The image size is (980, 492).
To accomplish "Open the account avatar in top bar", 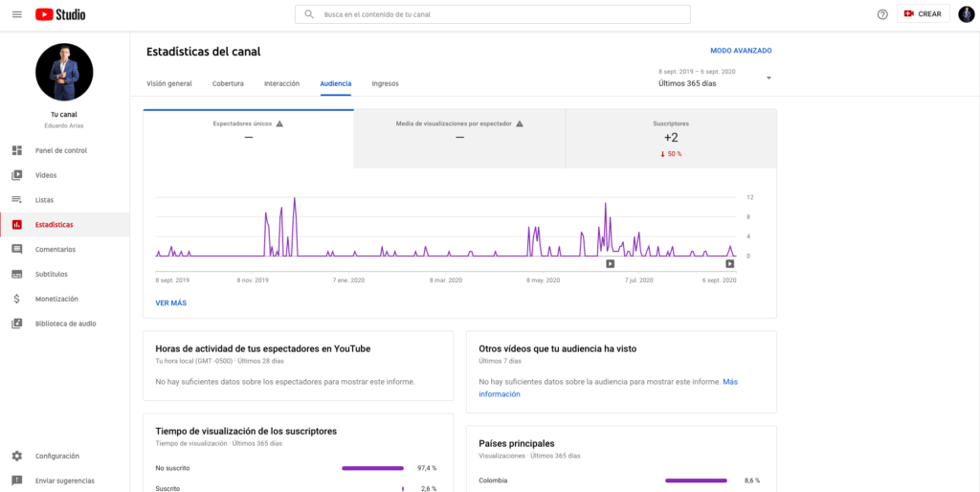I will pyautogui.click(x=967, y=13).
